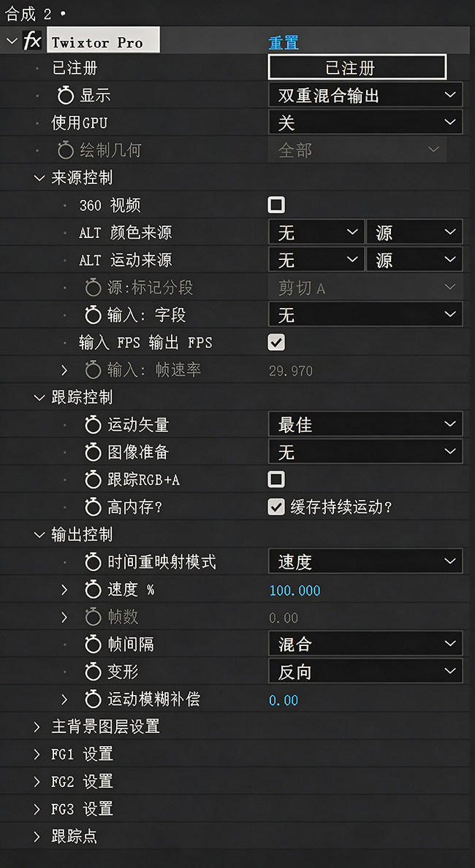Screen dimensions: 475x868
Task: Collapse the 跟踪控制 section
Action: 39,398
